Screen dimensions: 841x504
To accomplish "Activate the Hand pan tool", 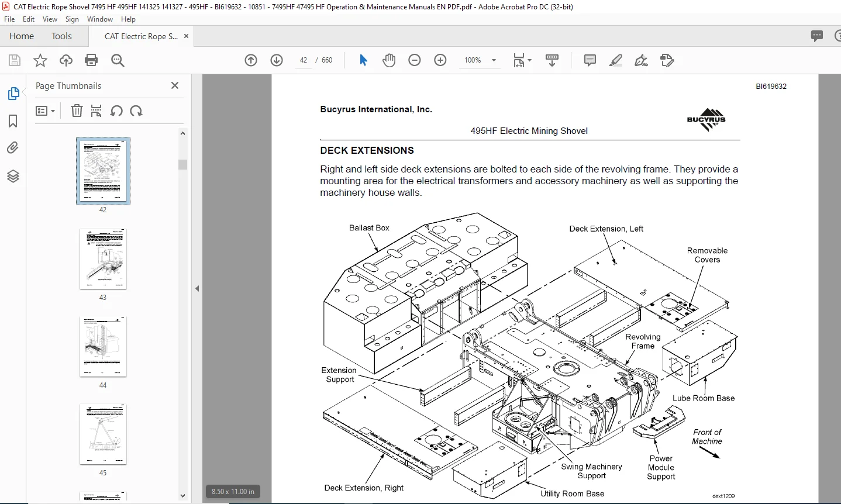I will point(389,60).
